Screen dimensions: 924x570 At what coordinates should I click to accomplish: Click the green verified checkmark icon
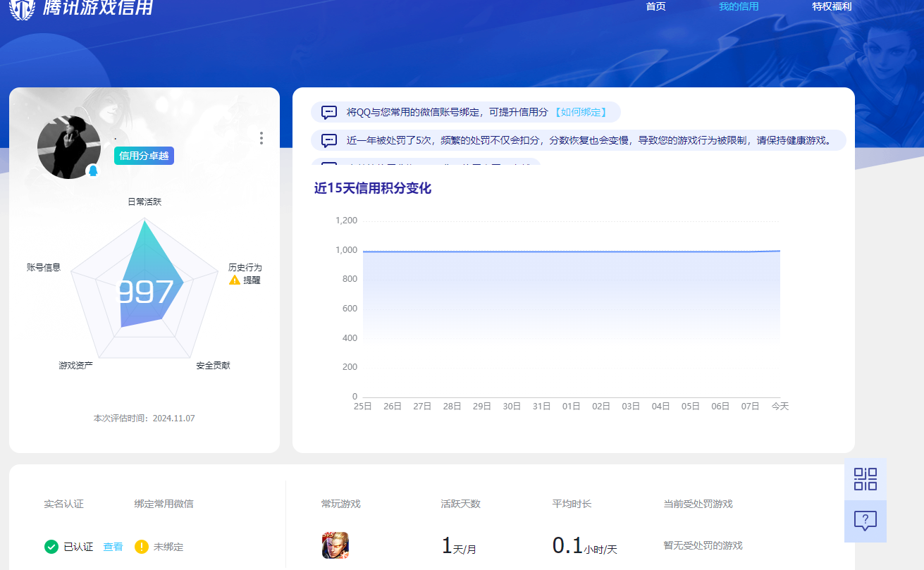[51, 547]
